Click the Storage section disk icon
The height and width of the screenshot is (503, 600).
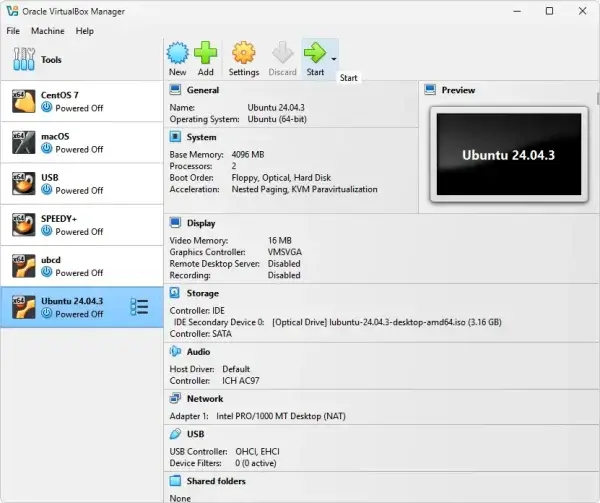[174, 293]
